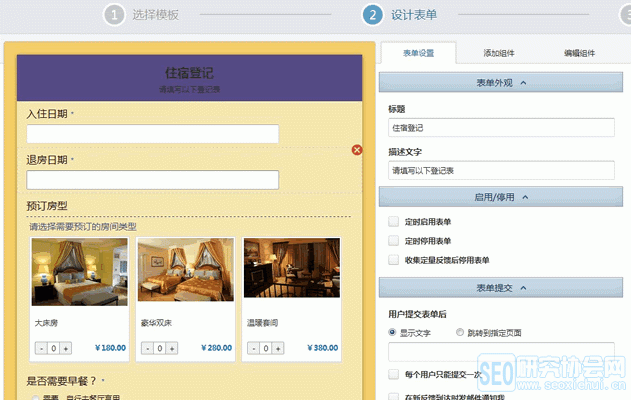This screenshot has height=400, width=631.
Task: Collapse the 启用/停用 section
Action: pos(501,197)
